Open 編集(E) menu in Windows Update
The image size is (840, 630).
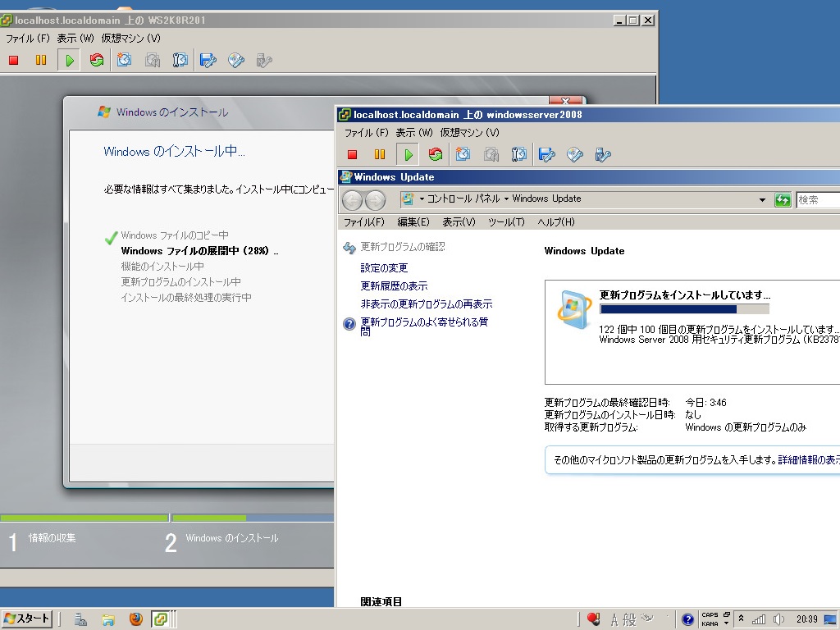coord(413,221)
